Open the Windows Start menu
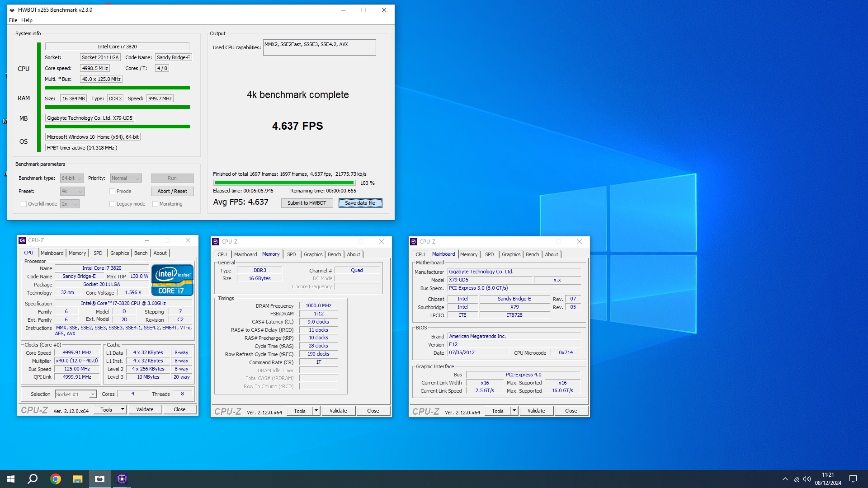This screenshot has height=488, width=868. (x=11, y=479)
